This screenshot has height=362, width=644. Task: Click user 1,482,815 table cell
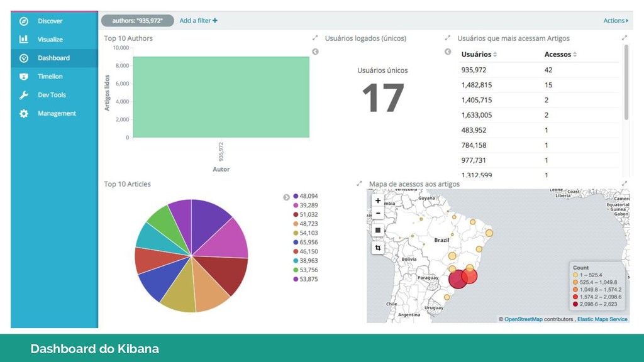[x=477, y=85]
